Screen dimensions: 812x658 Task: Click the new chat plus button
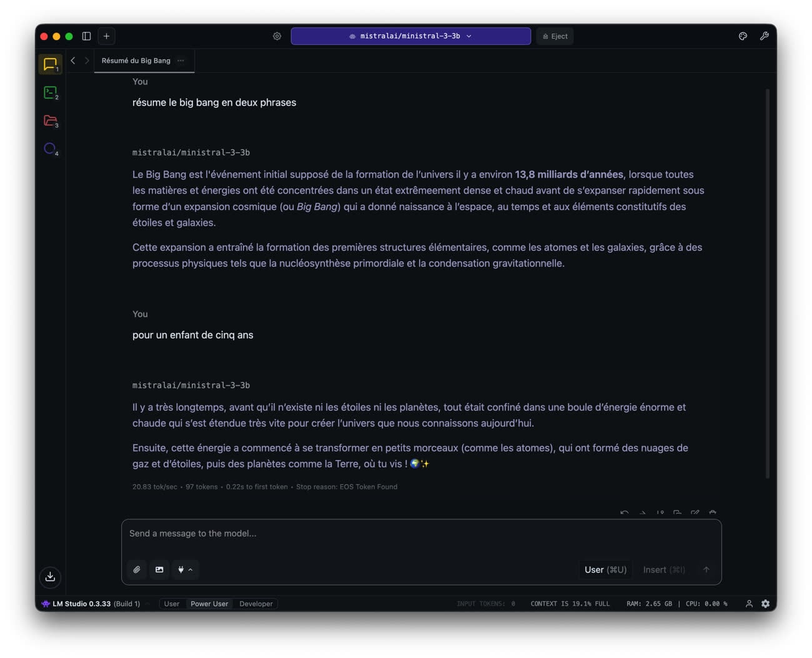[x=107, y=36]
